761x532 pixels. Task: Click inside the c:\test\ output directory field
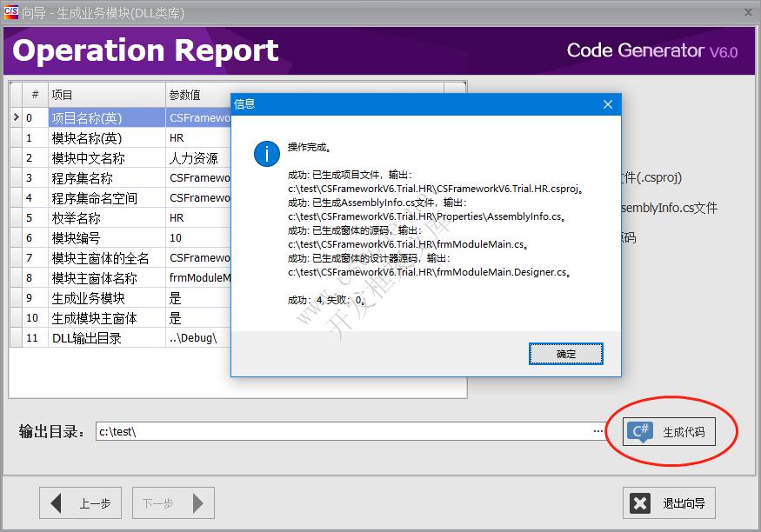coord(304,430)
